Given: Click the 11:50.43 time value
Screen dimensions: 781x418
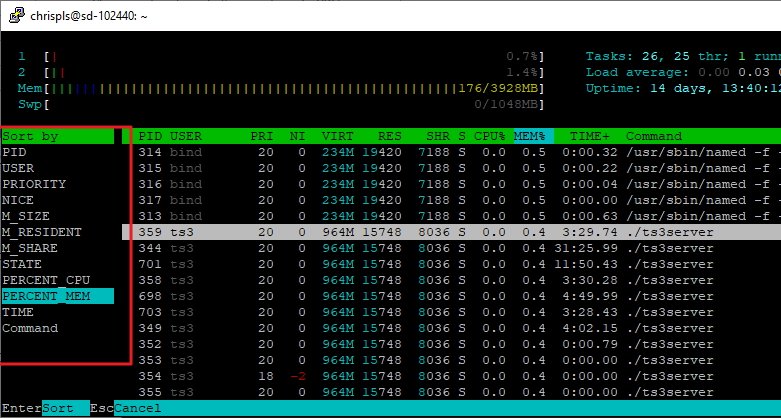Looking at the screenshot, I should click(x=585, y=264).
